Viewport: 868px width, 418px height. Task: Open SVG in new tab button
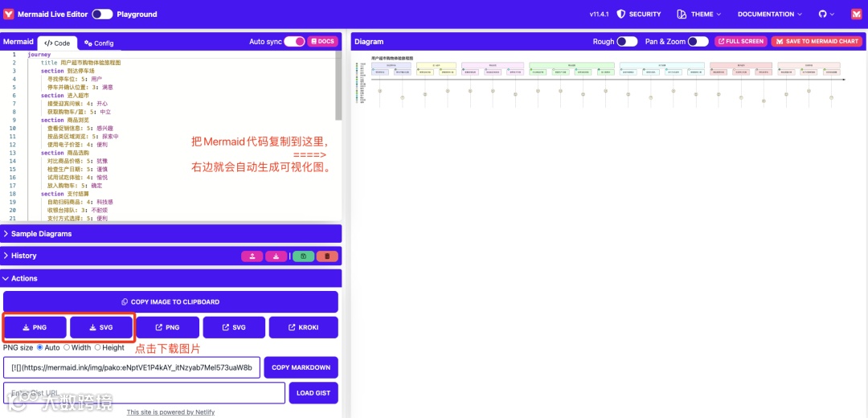point(234,327)
